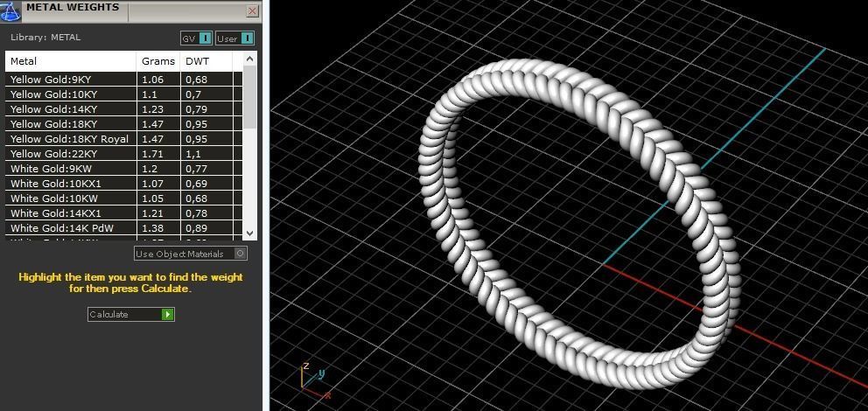Click the 1.06 grams value
Screen dimensions: 868x411
pyautogui.click(x=153, y=80)
